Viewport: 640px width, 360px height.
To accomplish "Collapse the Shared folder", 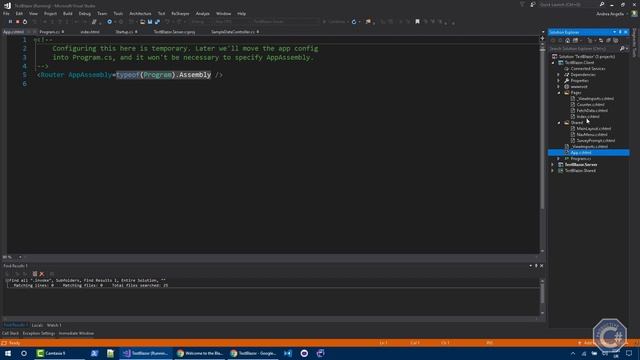I will 559,122.
